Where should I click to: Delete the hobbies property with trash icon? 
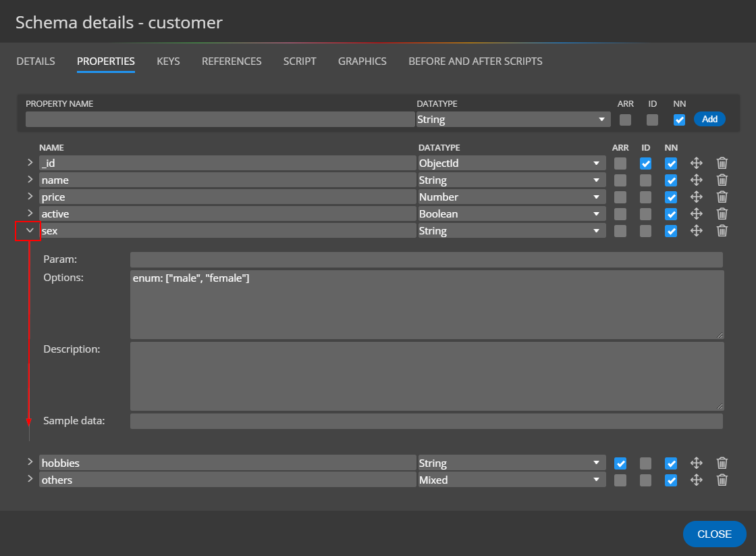[722, 463]
